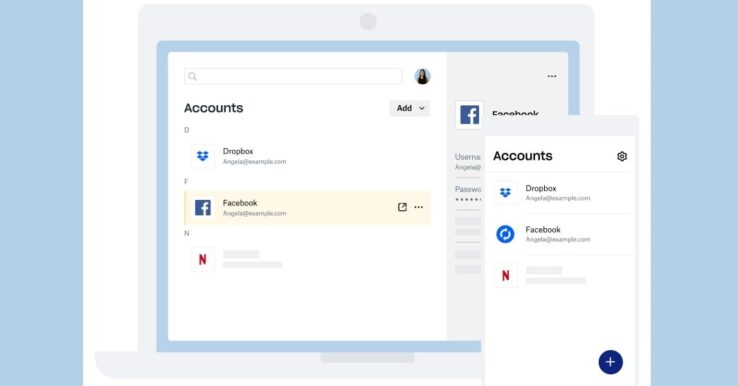Select Facebook entry in the mobile panel
This screenshot has height=386, width=738.
click(560, 234)
